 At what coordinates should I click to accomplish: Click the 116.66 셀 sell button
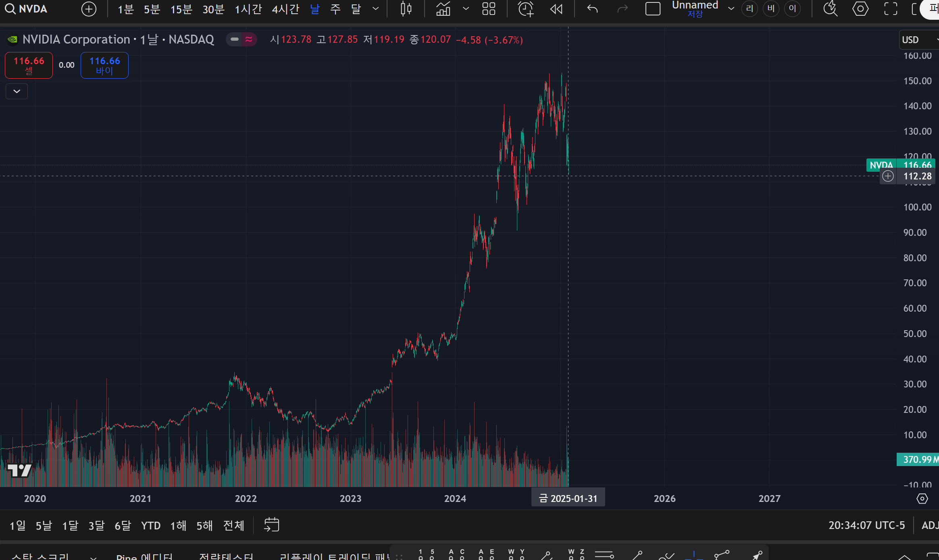point(29,65)
